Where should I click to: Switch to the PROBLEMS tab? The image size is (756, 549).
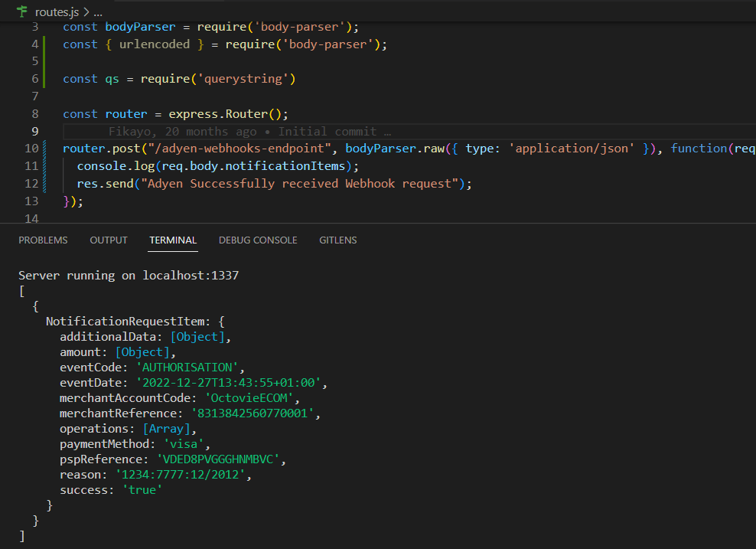point(43,240)
